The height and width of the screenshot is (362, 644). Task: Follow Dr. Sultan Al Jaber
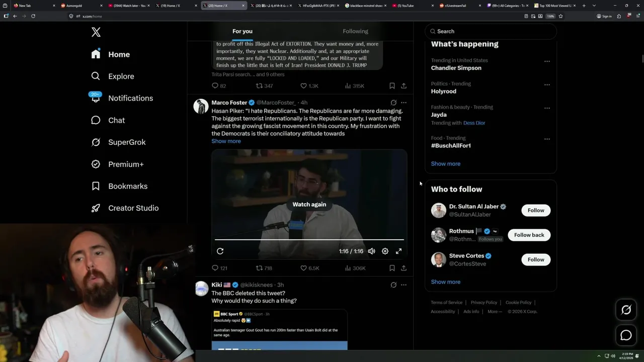[536, 210]
